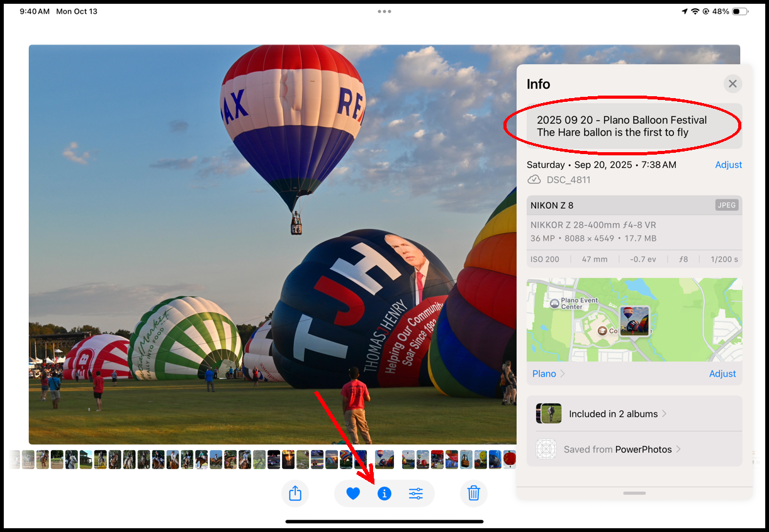Open the Edit adjustments sliders icon
The image size is (769, 532).
tap(416, 494)
